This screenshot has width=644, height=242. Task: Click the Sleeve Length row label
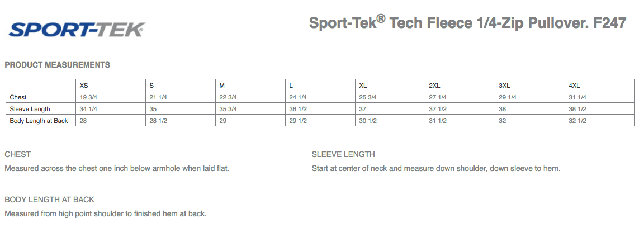(x=30, y=109)
